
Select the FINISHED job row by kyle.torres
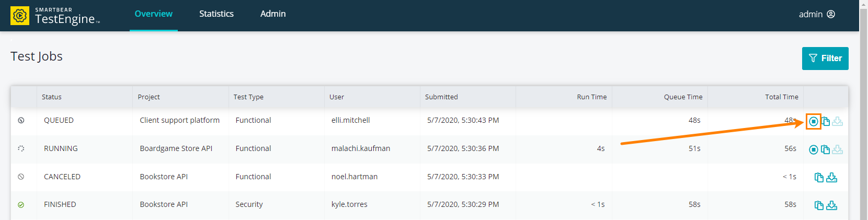pyautogui.click(x=429, y=205)
